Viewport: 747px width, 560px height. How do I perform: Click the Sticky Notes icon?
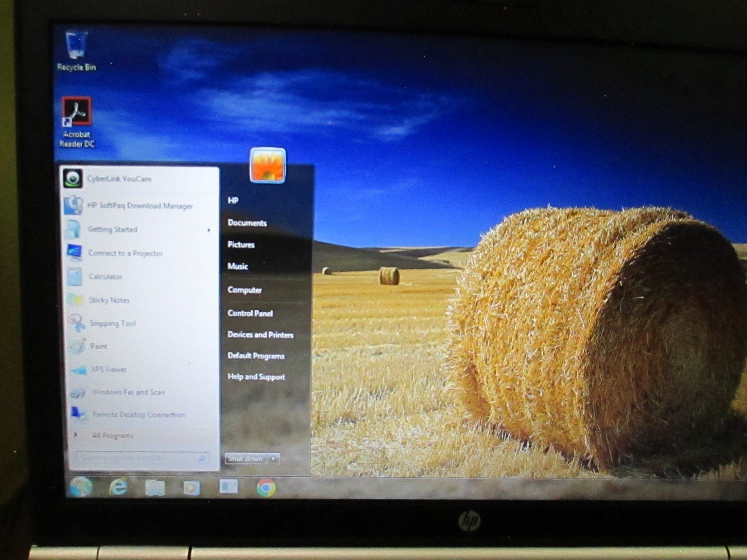[x=76, y=300]
